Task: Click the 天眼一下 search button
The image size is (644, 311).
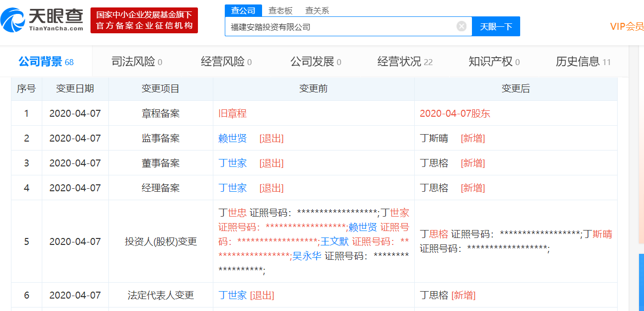Action: (x=496, y=26)
